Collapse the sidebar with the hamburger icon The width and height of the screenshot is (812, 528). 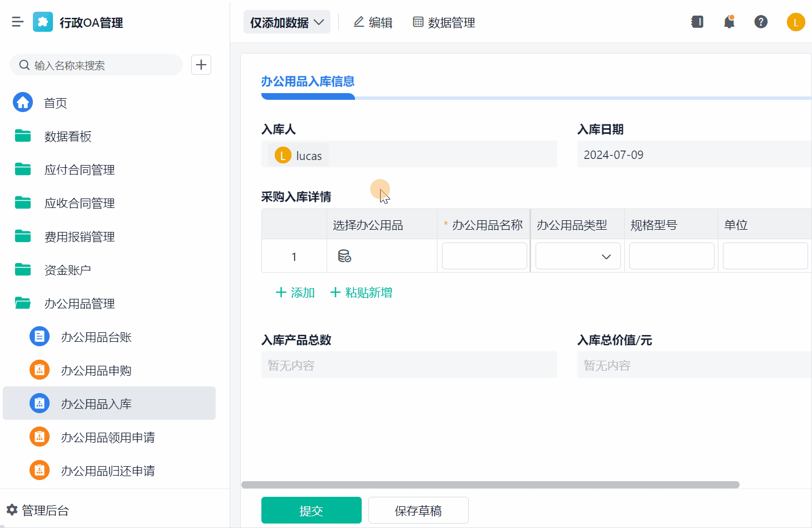point(17,22)
